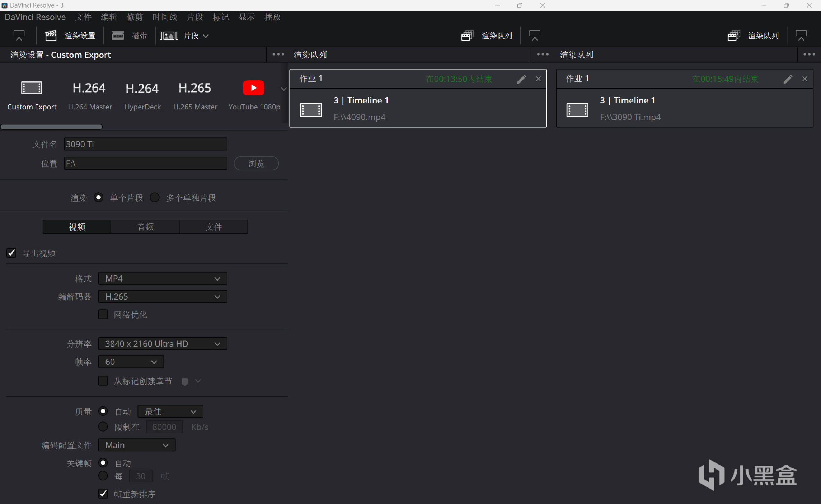821x504 pixels.
Task: Toggle the Export Video checkbox
Action: 11,253
